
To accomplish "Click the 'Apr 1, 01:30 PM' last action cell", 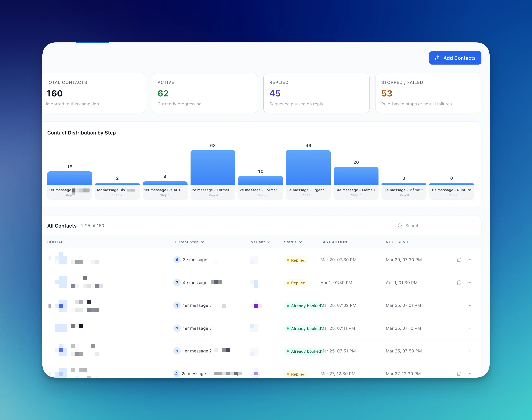I will coord(336,283).
